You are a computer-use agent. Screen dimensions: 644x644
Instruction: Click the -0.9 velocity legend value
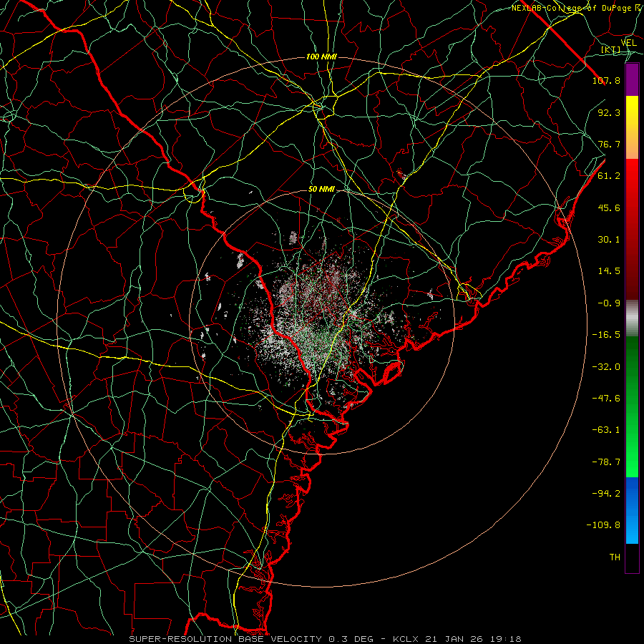pos(609,303)
